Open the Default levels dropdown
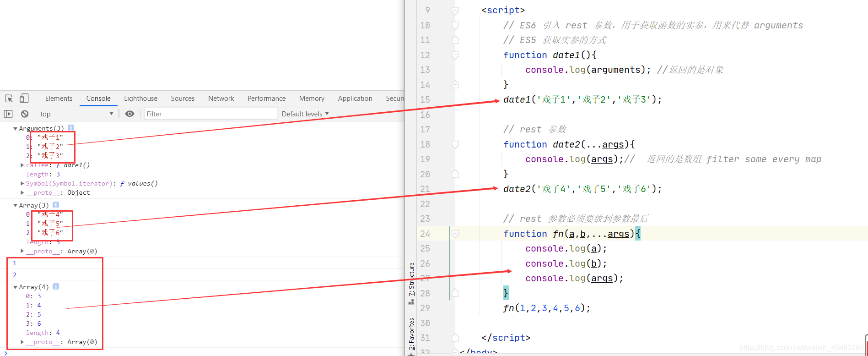Viewport: 868px width, 356px height. point(305,114)
